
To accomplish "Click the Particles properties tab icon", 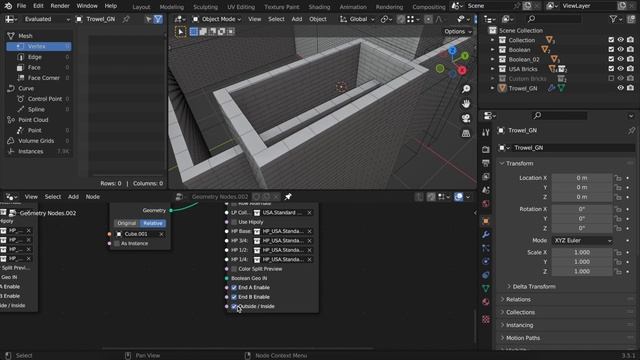I will [x=486, y=248].
